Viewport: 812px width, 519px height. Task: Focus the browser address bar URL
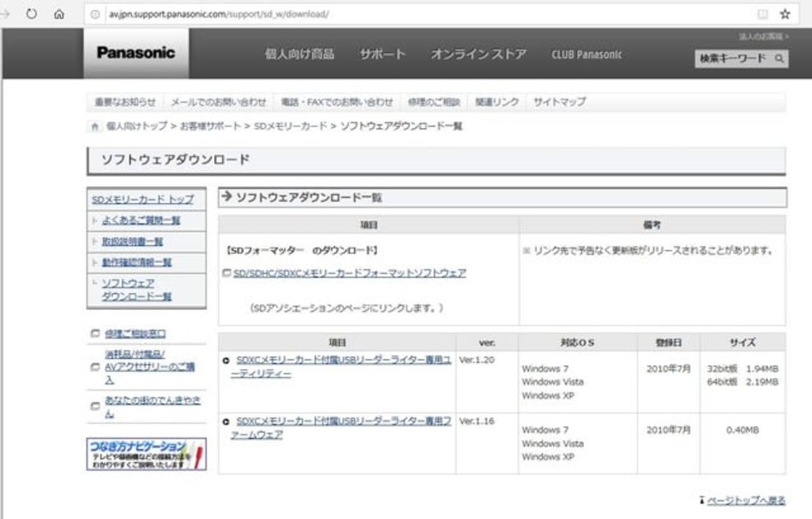(x=219, y=14)
